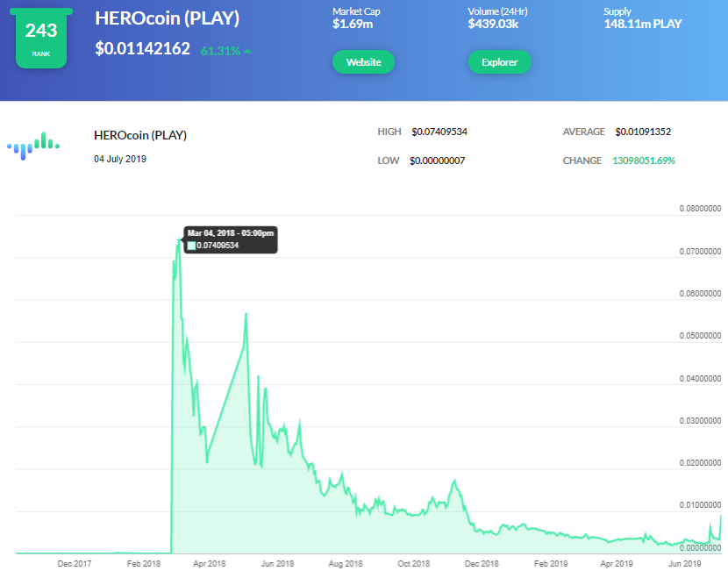Click the Volume (24Hr) value $439.03k
The image size is (728, 578).
(x=493, y=25)
